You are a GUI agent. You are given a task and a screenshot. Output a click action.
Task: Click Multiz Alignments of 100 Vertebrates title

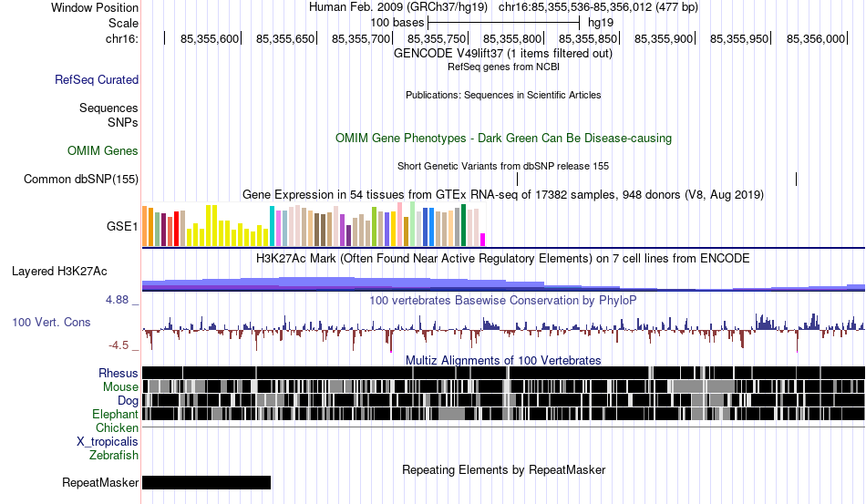point(503,361)
